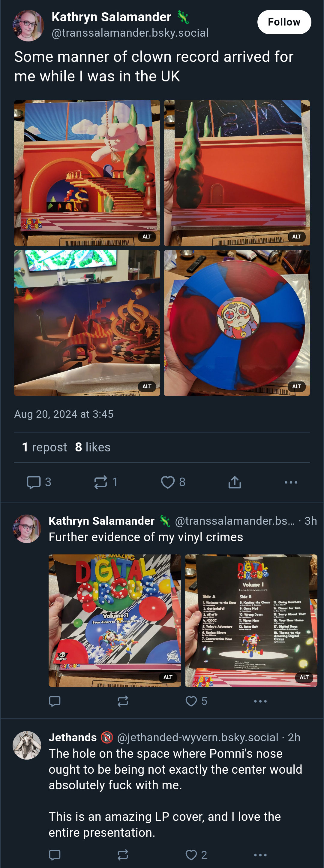324x868 pixels.
Task: View the list of 8 likes
Action: point(92,447)
